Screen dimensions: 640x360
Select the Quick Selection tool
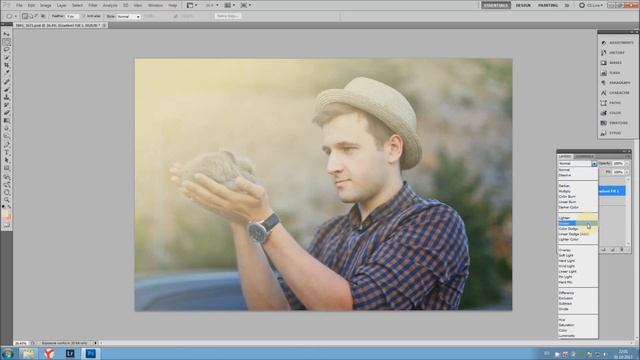pyautogui.click(x=7, y=58)
